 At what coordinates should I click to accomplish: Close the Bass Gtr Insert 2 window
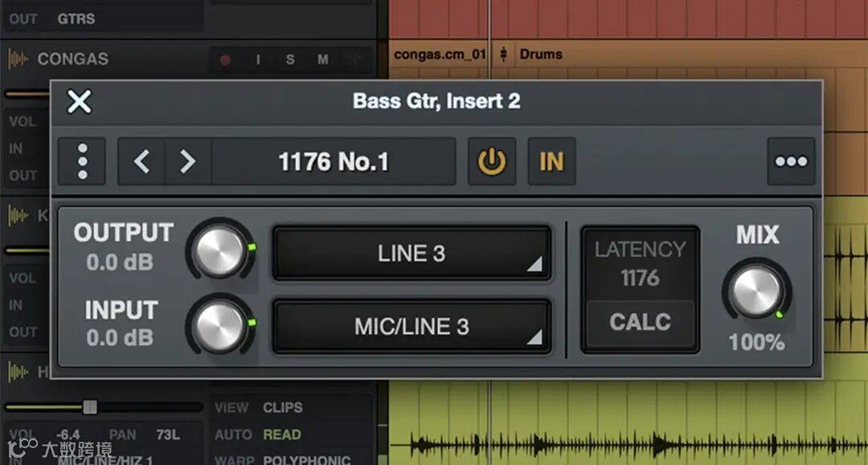tap(79, 102)
